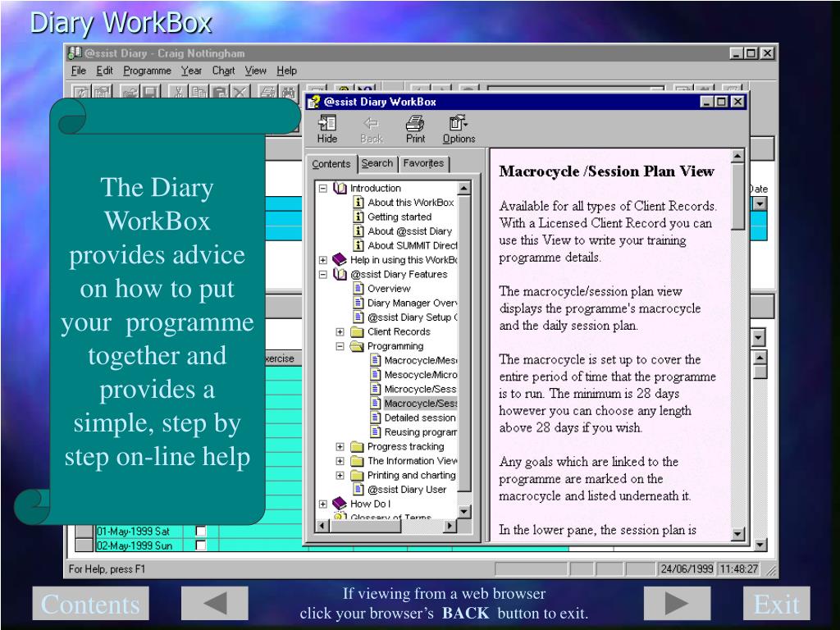The image size is (840, 630).
Task: Click the page icon beside Detailed session
Action: point(376,418)
